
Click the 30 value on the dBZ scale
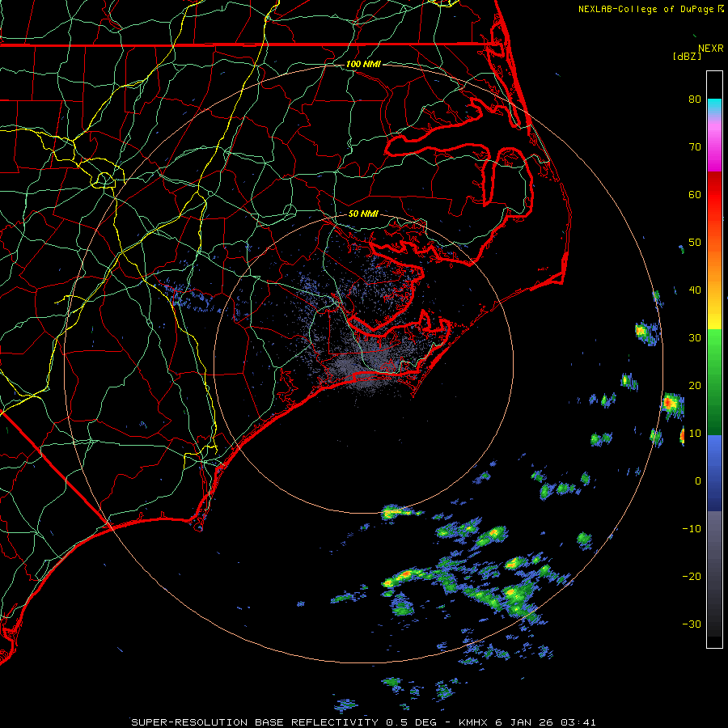(x=695, y=337)
